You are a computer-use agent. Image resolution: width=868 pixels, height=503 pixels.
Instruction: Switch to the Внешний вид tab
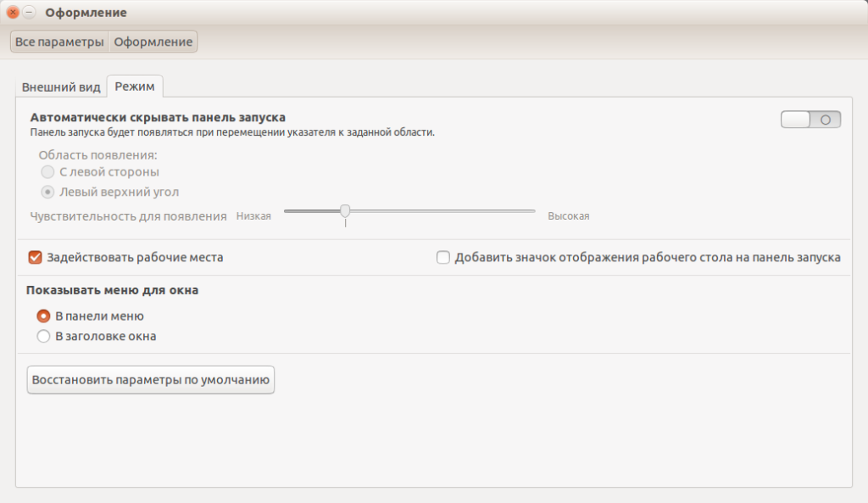tap(61, 87)
